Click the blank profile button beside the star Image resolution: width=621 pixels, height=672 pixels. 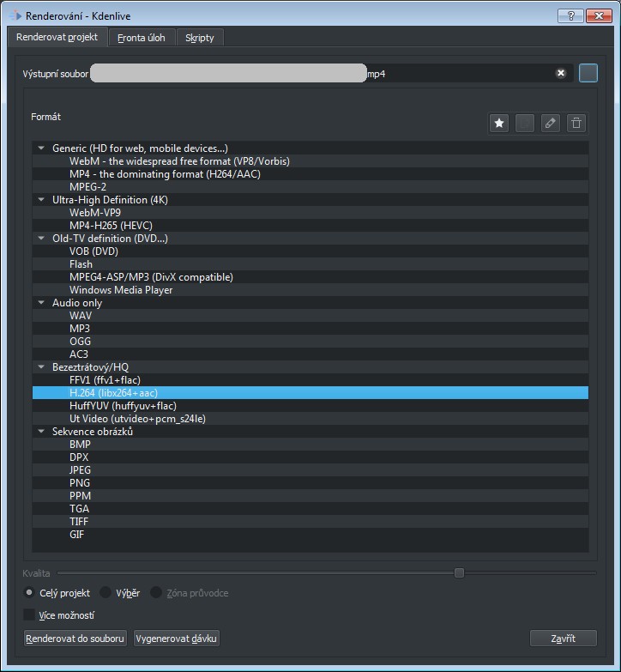(525, 124)
